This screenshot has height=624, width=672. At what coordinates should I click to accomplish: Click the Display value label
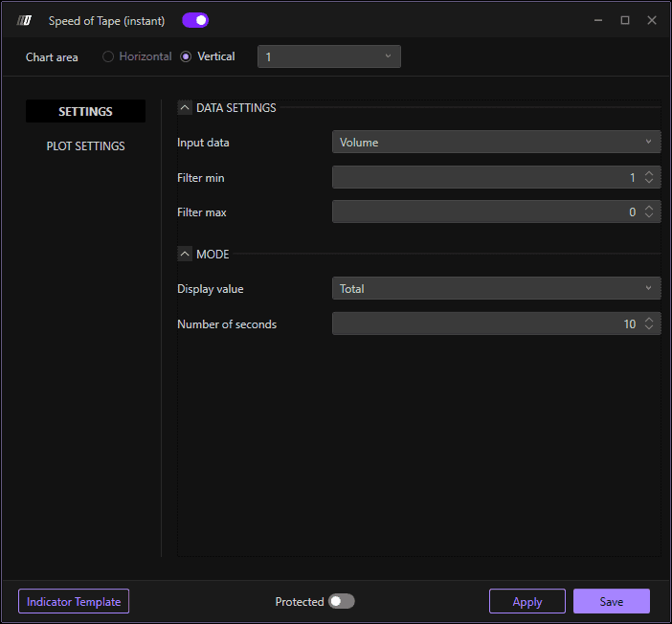(x=210, y=289)
